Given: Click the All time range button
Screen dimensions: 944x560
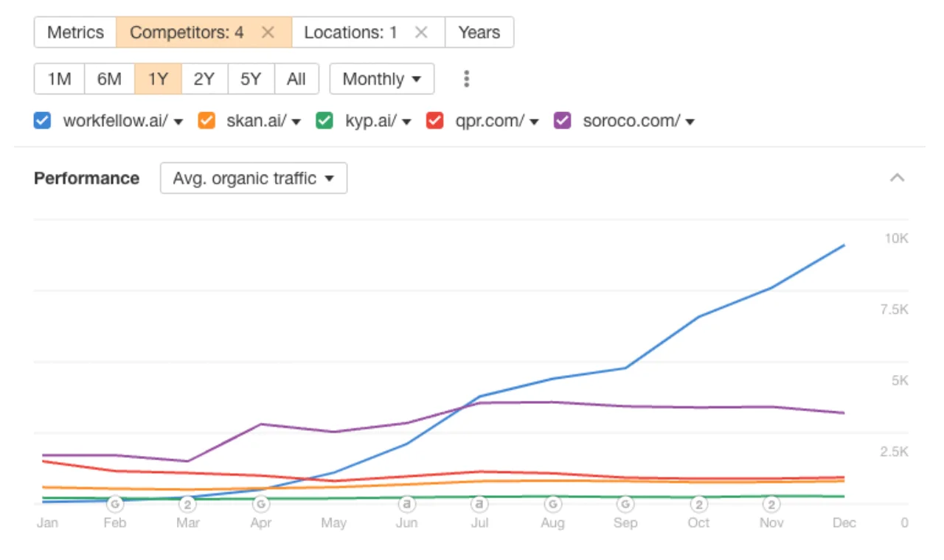Looking at the screenshot, I should coord(296,79).
